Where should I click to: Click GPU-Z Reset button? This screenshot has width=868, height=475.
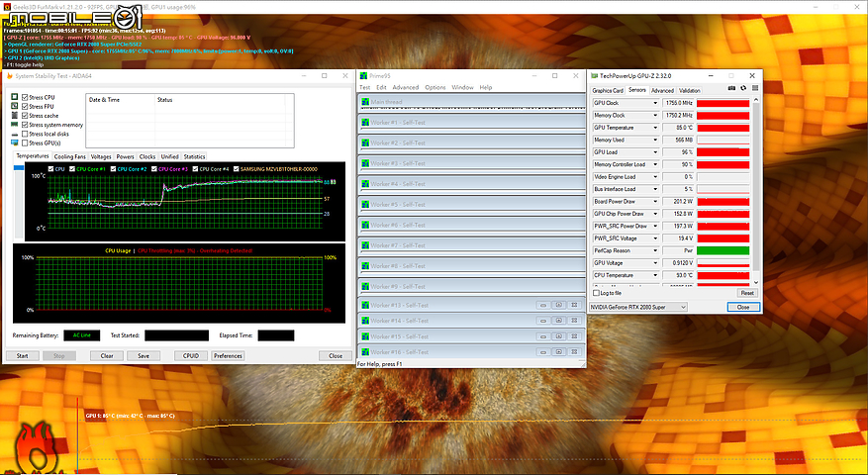click(x=747, y=293)
